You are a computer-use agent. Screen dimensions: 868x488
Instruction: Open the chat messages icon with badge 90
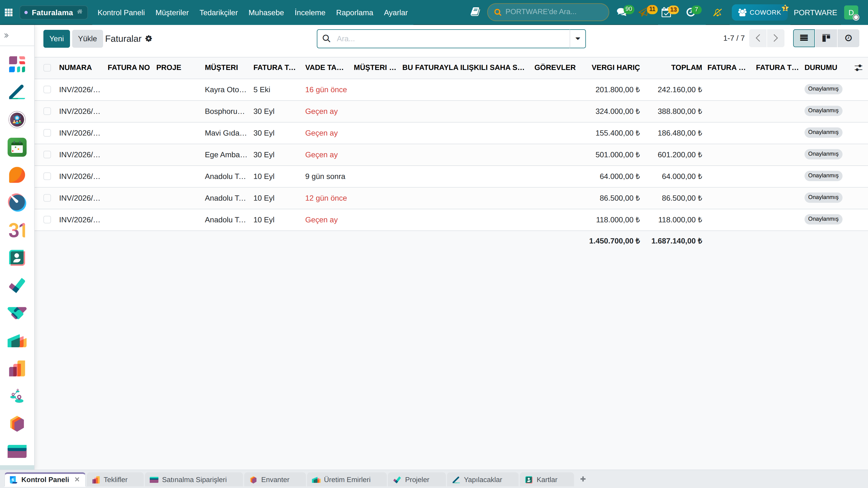(x=621, y=12)
